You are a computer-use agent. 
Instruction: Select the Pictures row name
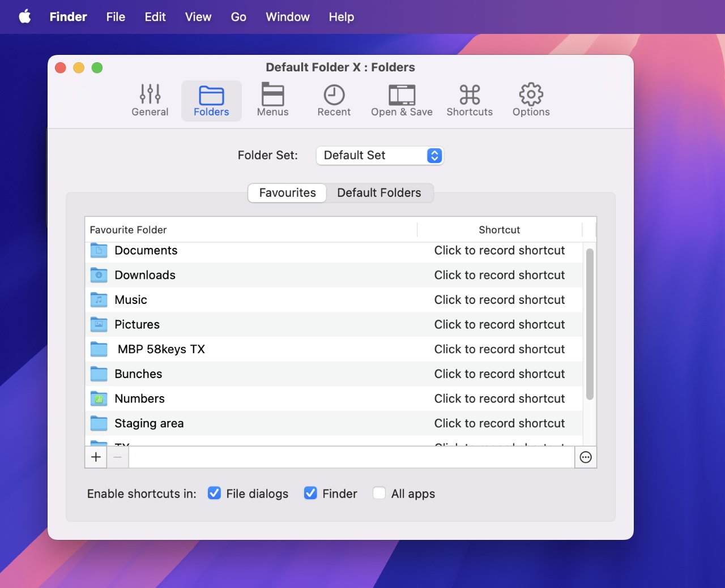pyautogui.click(x=137, y=324)
